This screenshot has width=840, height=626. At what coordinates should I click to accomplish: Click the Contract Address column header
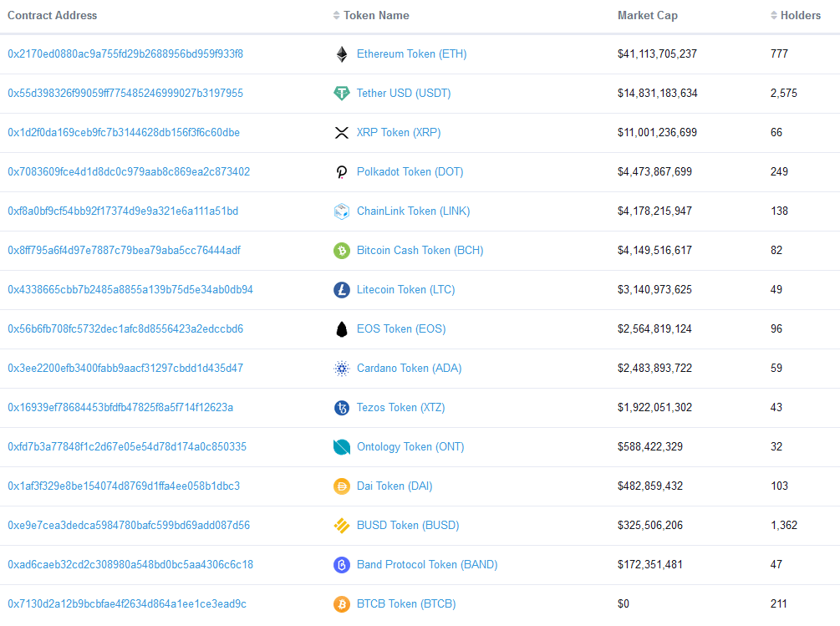[x=52, y=15]
